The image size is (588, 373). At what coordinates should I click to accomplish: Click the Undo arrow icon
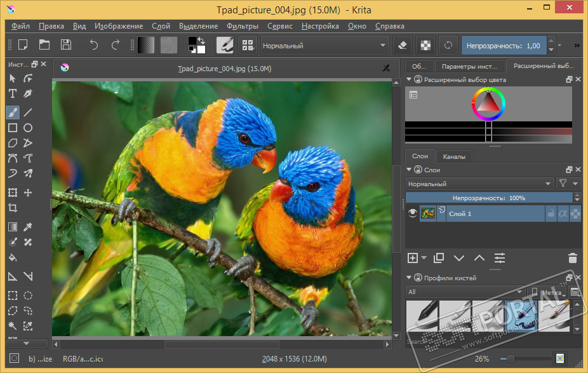click(94, 45)
